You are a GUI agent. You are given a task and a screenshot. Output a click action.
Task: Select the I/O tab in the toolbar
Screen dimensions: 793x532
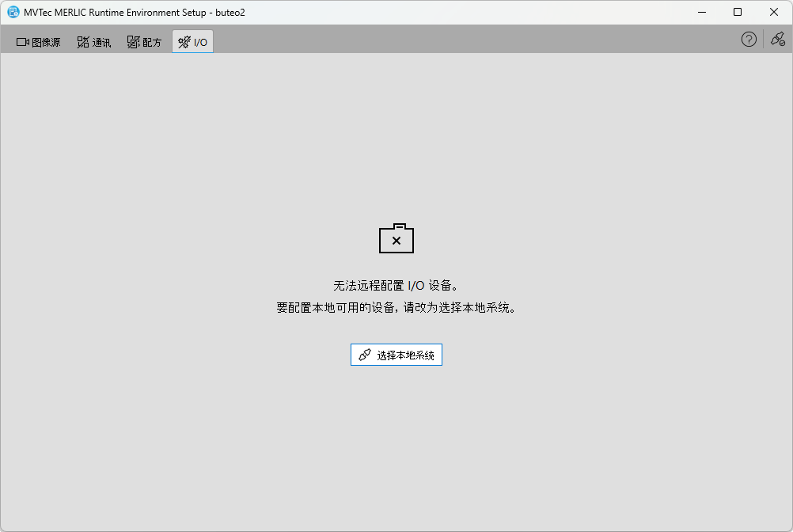(192, 41)
